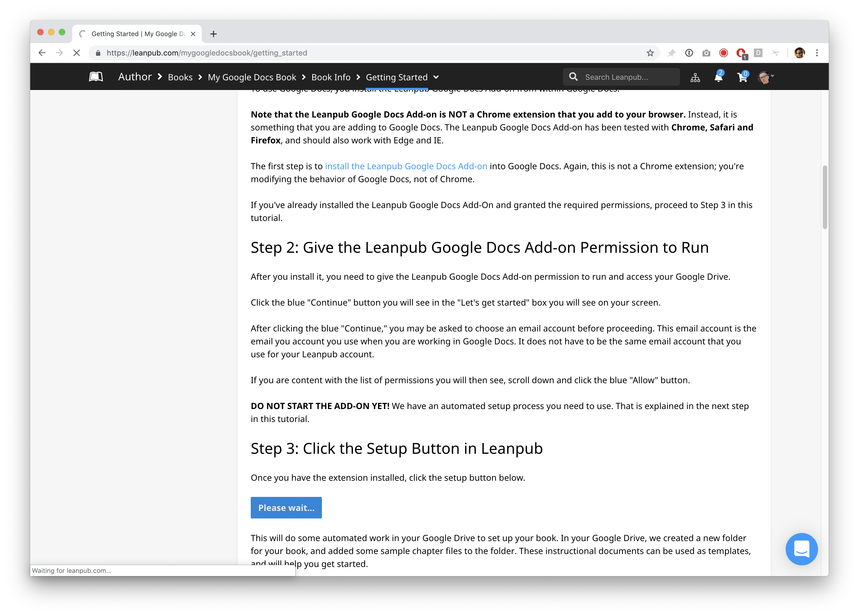Image resolution: width=859 pixels, height=616 pixels.
Task: Open Chrome's three-dot menu
Action: [x=817, y=53]
